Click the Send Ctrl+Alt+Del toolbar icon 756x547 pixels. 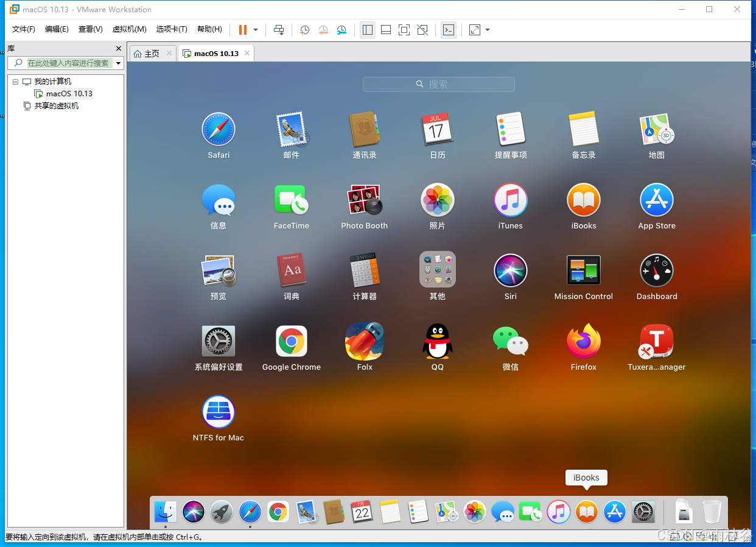coord(279,30)
